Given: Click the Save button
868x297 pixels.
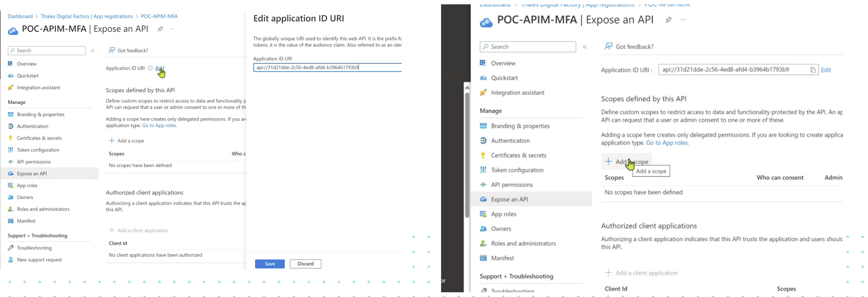Looking at the screenshot, I should tap(270, 264).
